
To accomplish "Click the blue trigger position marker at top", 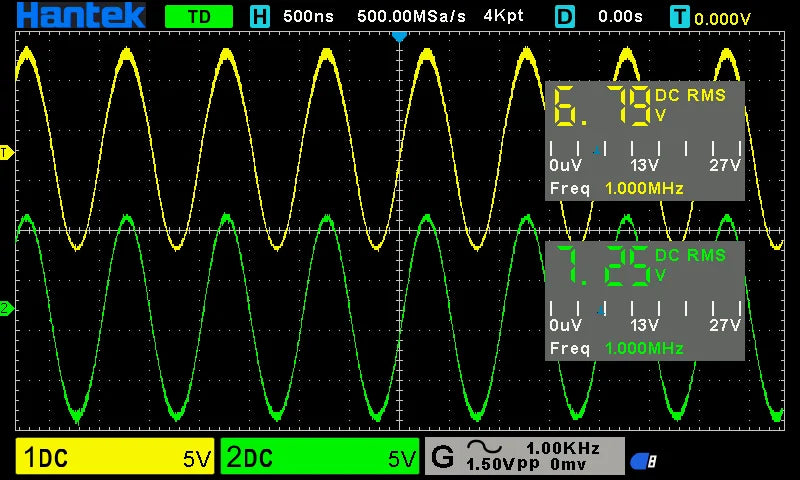I will 400,36.
